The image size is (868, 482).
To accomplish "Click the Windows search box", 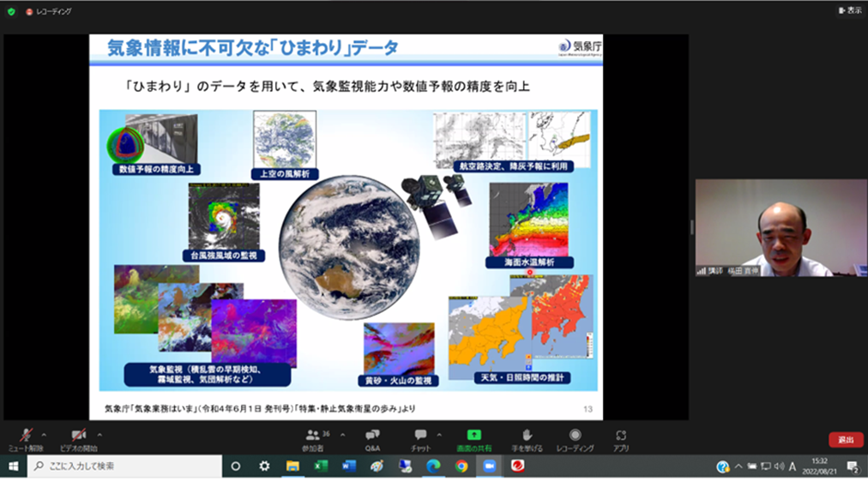I will [125, 466].
